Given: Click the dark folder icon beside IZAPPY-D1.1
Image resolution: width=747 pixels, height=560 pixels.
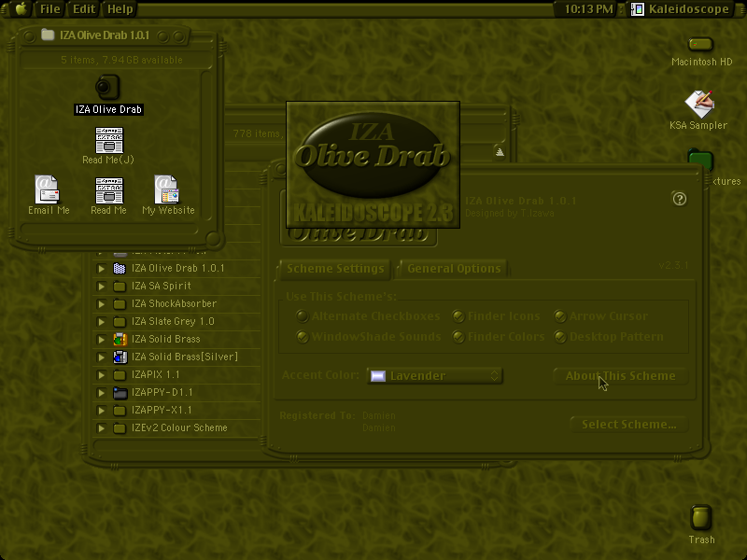Looking at the screenshot, I should (x=120, y=393).
